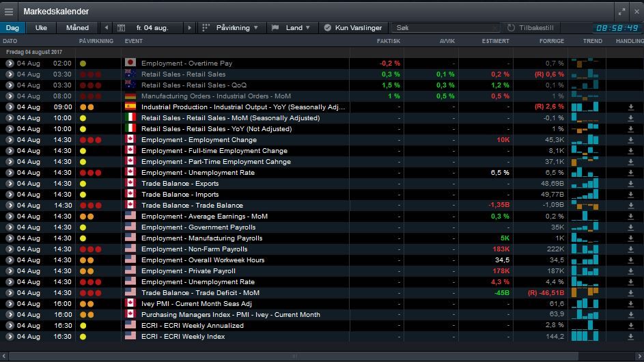This screenshot has height=362, width=644.
Task: Click download icon for Employment Change row
Action: (631, 140)
